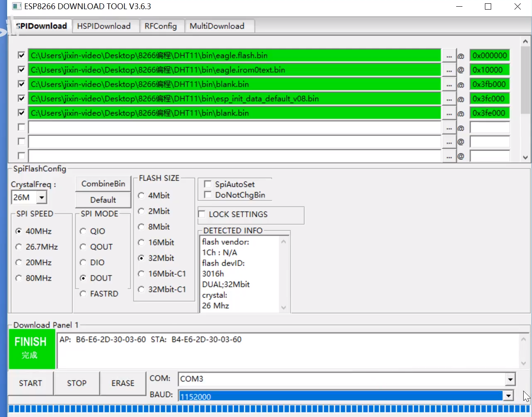Click the file list vertical scrollbar
This screenshot has height=417, width=532.
pyautogui.click(x=525, y=99)
